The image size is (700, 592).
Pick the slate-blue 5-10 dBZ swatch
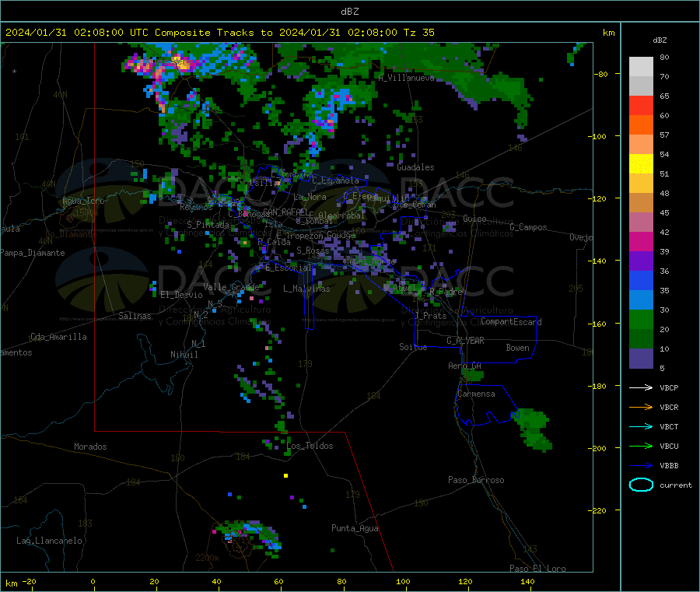(x=641, y=359)
